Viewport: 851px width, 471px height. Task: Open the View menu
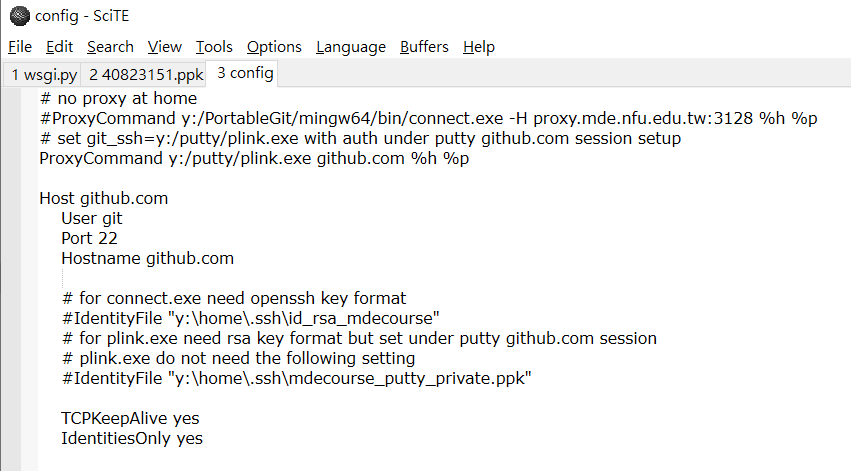(165, 47)
